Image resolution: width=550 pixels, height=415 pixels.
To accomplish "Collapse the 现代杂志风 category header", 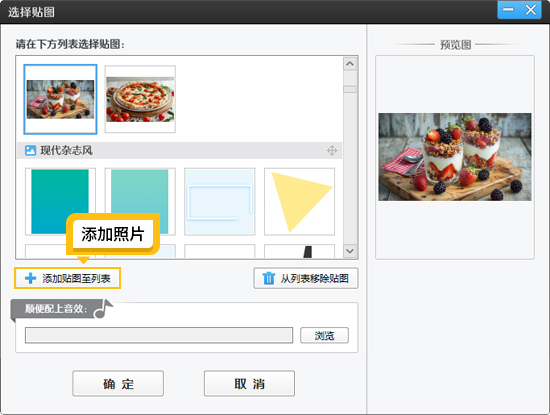I will (x=179, y=150).
